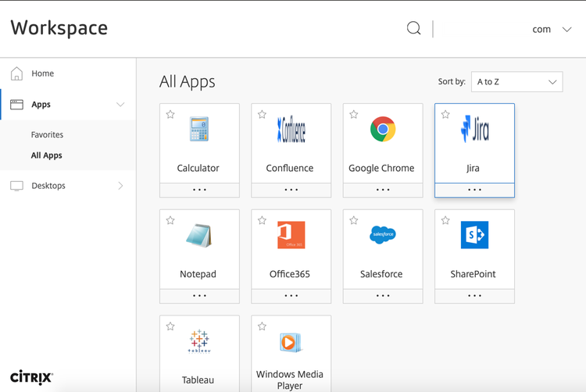This screenshot has height=392, width=586.
Task: Favorite Jira with its star
Action: [x=445, y=114]
